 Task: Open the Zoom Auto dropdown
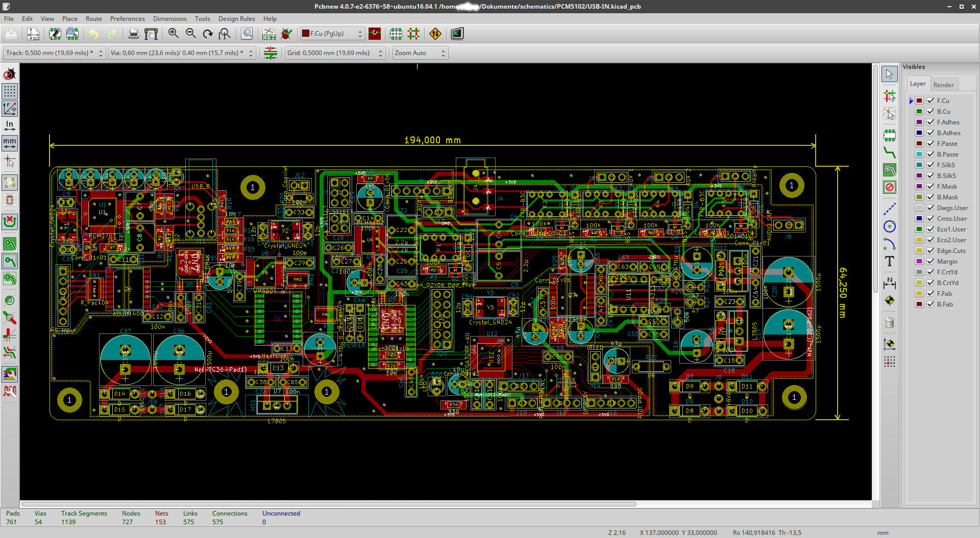(421, 53)
